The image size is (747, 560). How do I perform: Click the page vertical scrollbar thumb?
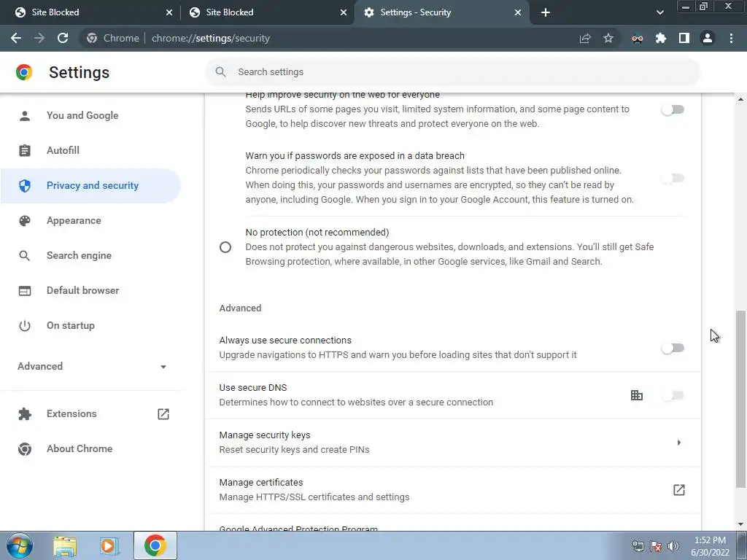click(740, 399)
